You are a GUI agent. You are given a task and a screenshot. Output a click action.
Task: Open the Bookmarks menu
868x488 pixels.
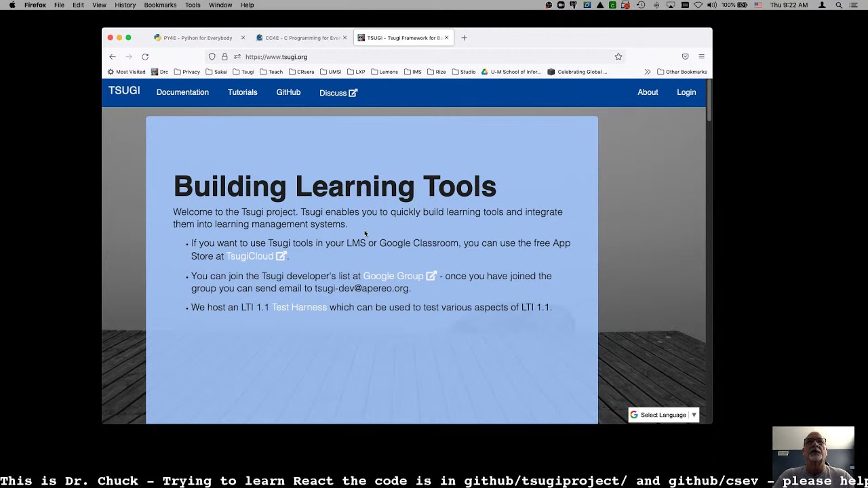pyautogui.click(x=161, y=5)
